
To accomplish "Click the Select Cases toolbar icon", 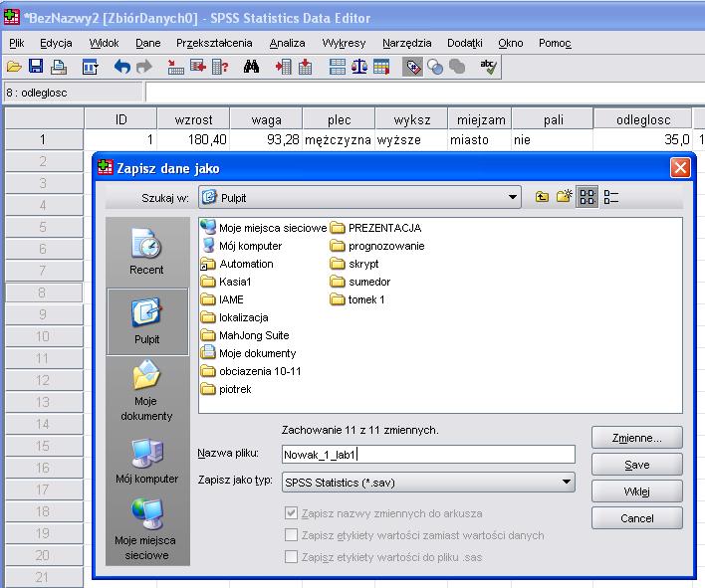I will pos(381,67).
